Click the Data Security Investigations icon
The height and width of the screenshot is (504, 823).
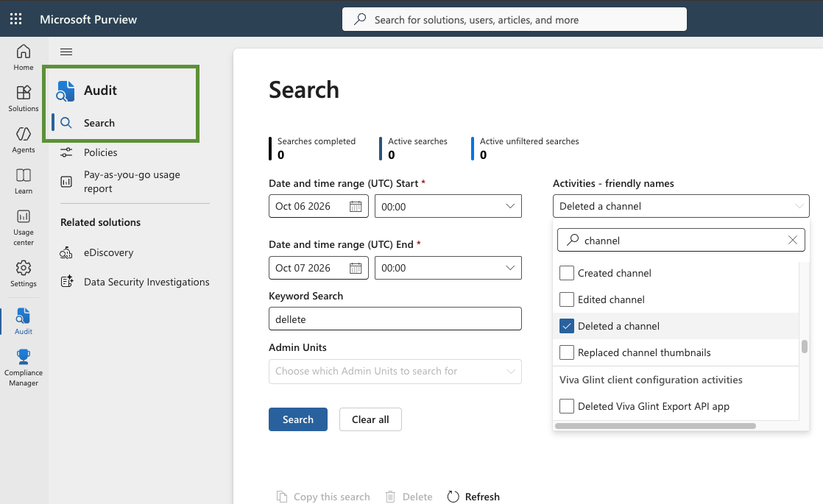(67, 282)
